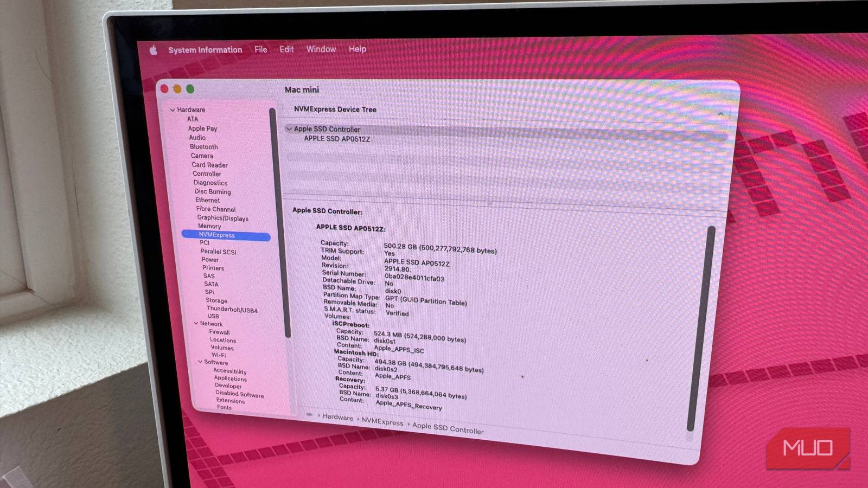Select the highlighted NVMExpress sidebar item
Screen dimensions: 868x488
[226, 235]
